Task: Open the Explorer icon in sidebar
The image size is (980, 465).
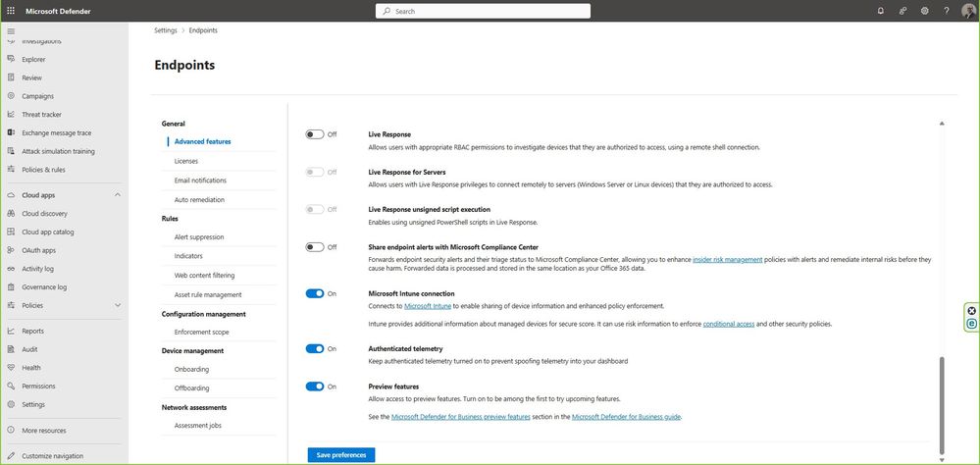Action: [x=11, y=60]
